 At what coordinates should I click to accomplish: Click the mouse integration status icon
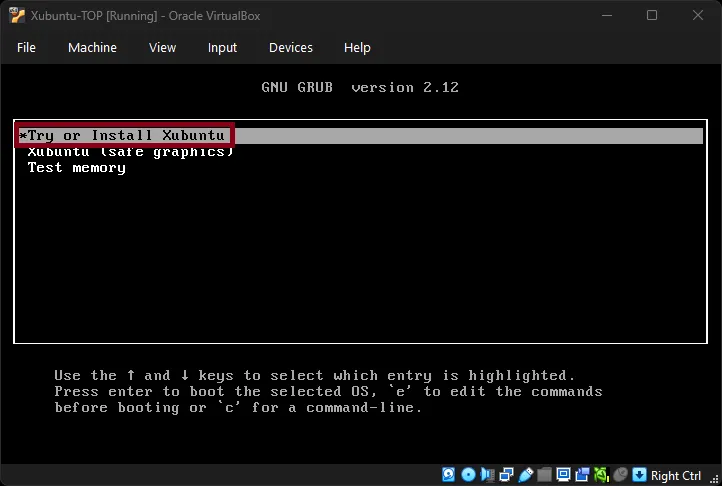pyautogui.click(x=621, y=475)
